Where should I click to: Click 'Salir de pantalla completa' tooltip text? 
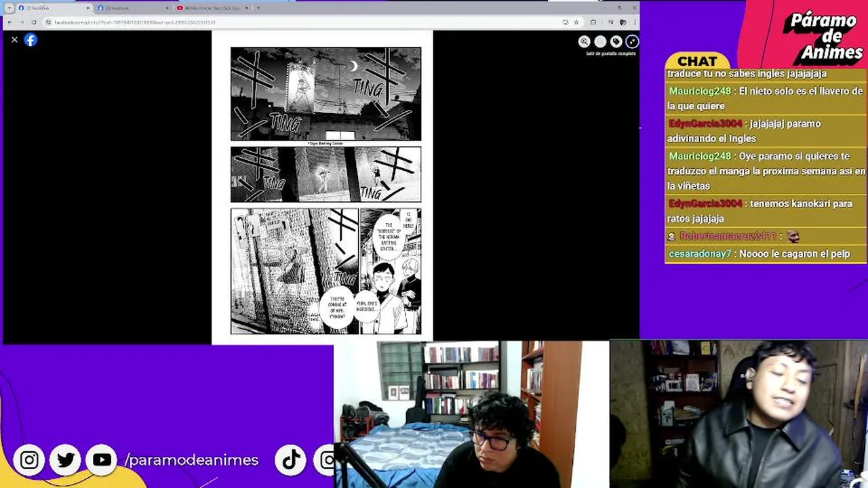click(611, 53)
